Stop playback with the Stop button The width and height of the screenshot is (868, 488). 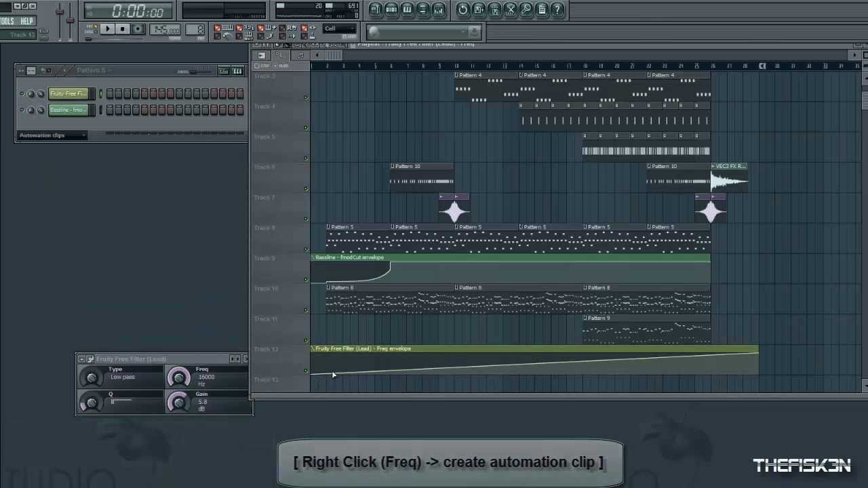[122, 29]
